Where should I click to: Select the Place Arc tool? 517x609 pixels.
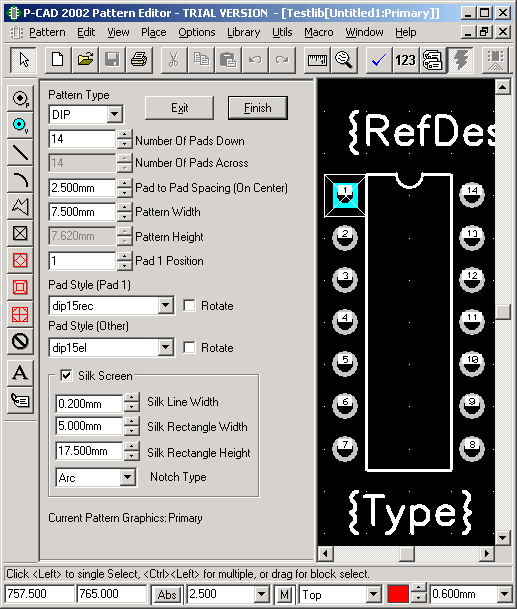(x=20, y=179)
